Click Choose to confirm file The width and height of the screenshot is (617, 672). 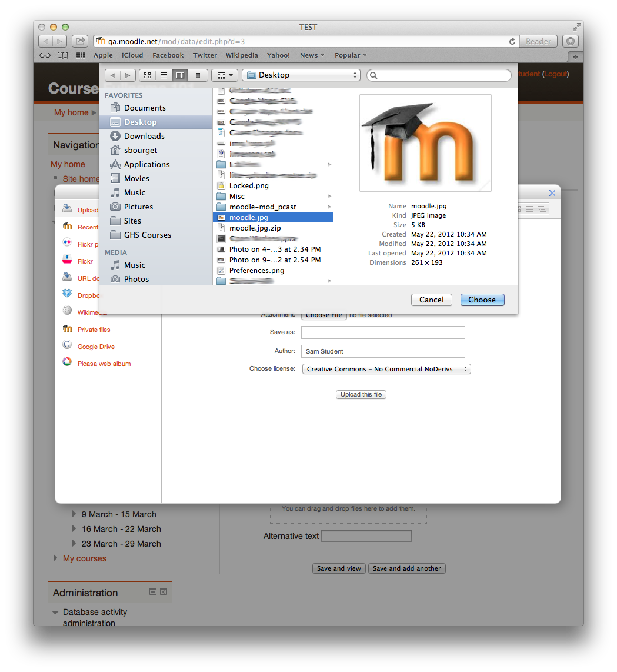(x=482, y=300)
